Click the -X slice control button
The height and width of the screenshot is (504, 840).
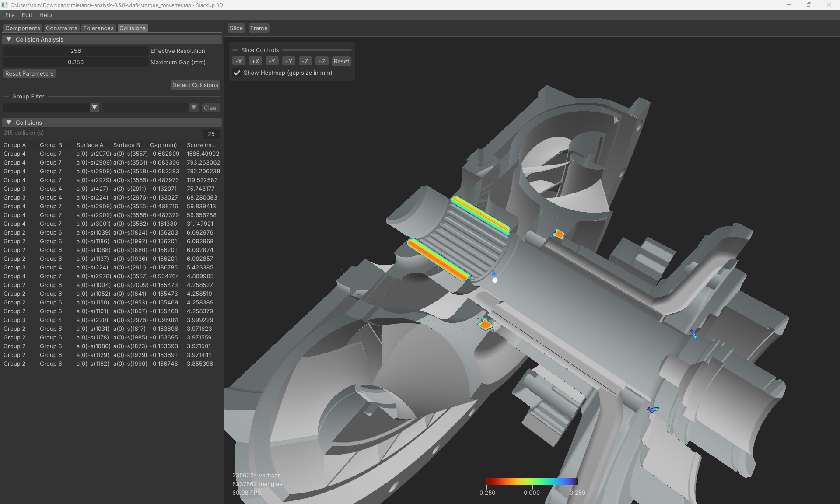click(239, 61)
